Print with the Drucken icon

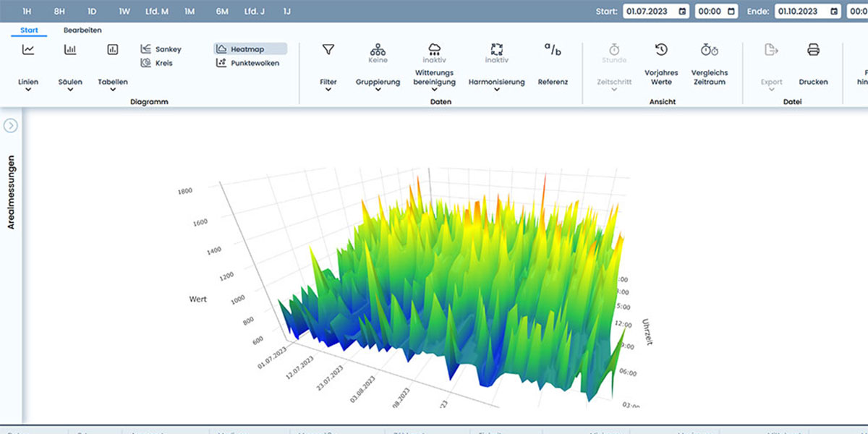click(x=813, y=49)
